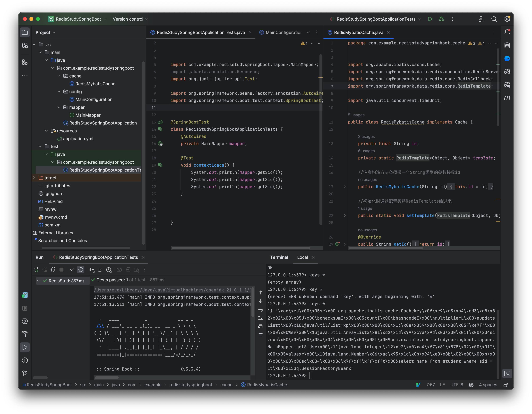The width and height of the screenshot is (532, 414).
Task: Rerun the tests in Run panel
Action: [36, 270]
